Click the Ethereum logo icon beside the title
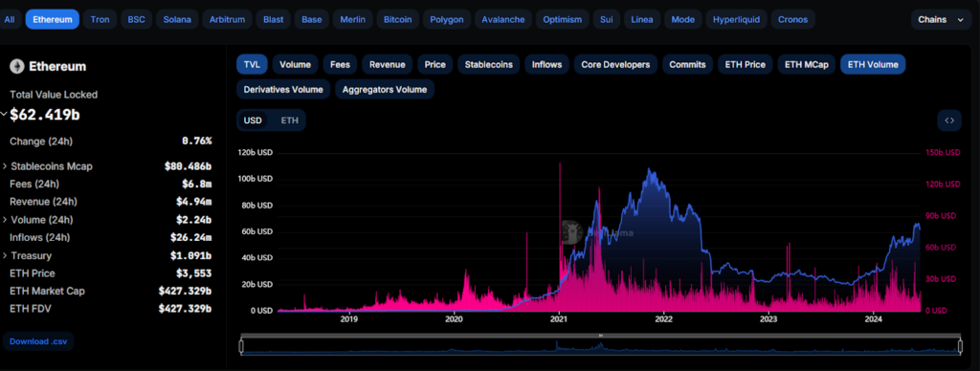The width and height of the screenshot is (980, 371). (x=17, y=66)
